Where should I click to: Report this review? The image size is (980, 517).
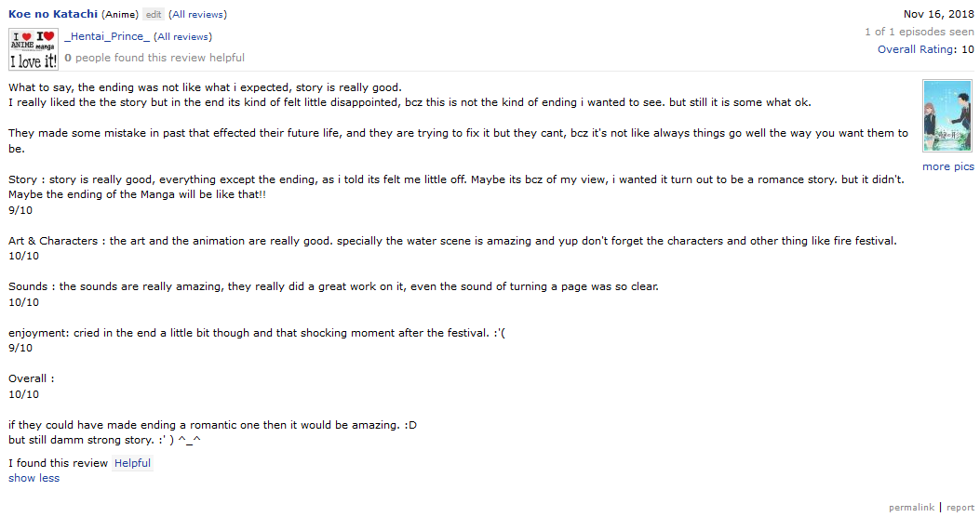pyautogui.click(x=960, y=508)
